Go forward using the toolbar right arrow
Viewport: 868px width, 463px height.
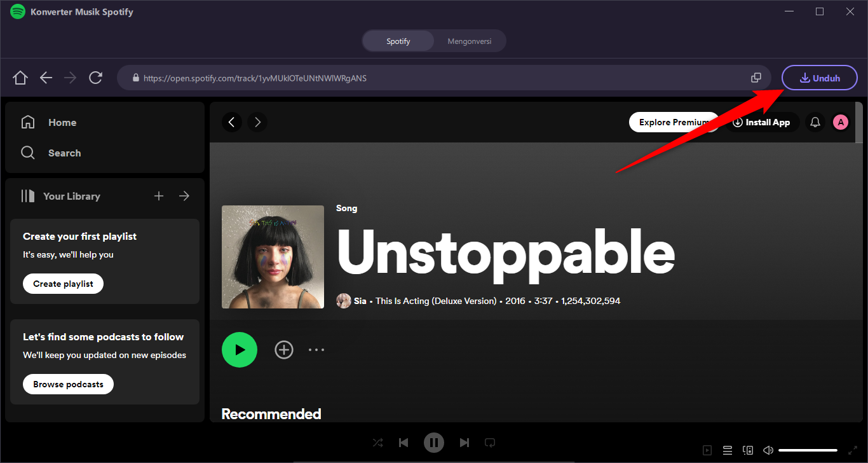(71, 78)
